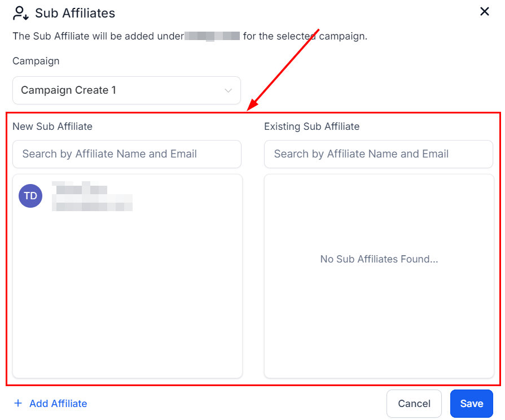Save the sub affiliate selection

point(471,404)
